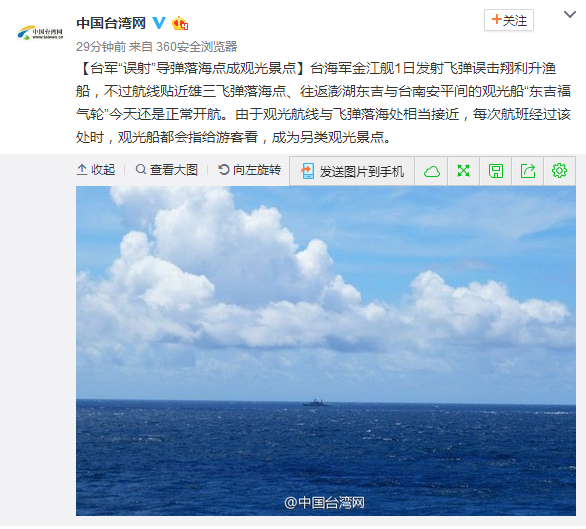Viewport: 586px width, 529px height.
Task: Collapse the image with 收起
Action: coord(96,170)
